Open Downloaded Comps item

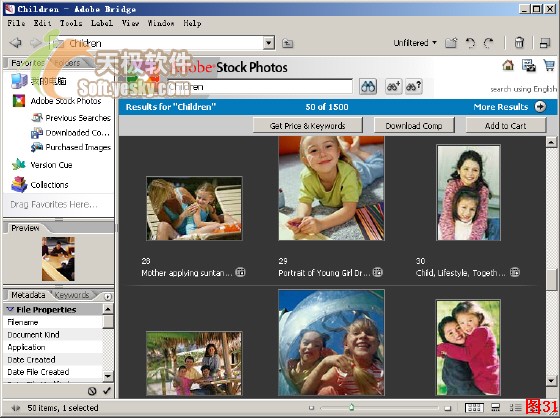(71, 133)
